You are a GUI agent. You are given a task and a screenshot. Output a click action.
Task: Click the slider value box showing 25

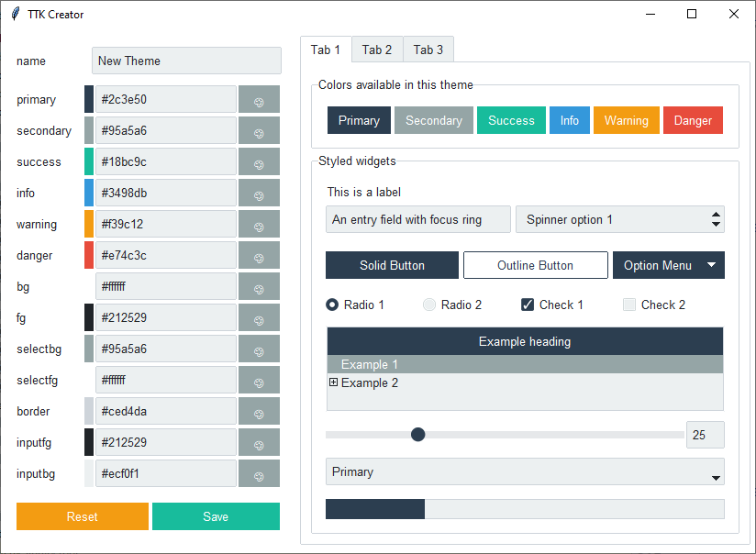click(x=706, y=435)
